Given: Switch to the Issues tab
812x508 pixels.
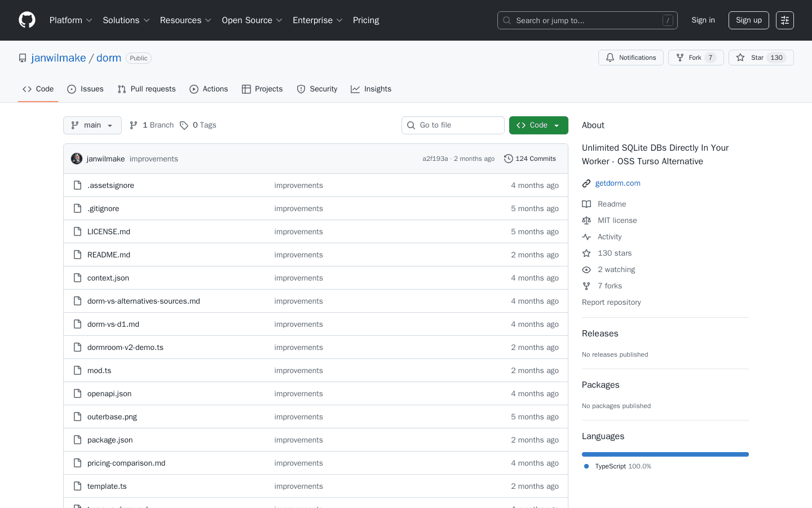Looking at the screenshot, I should click(85, 89).
